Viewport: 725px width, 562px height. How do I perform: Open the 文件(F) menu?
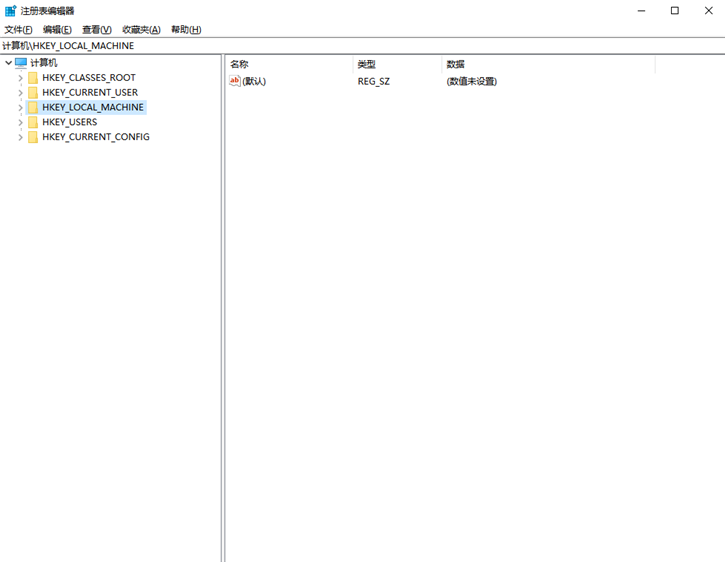(x=18, y=30)
